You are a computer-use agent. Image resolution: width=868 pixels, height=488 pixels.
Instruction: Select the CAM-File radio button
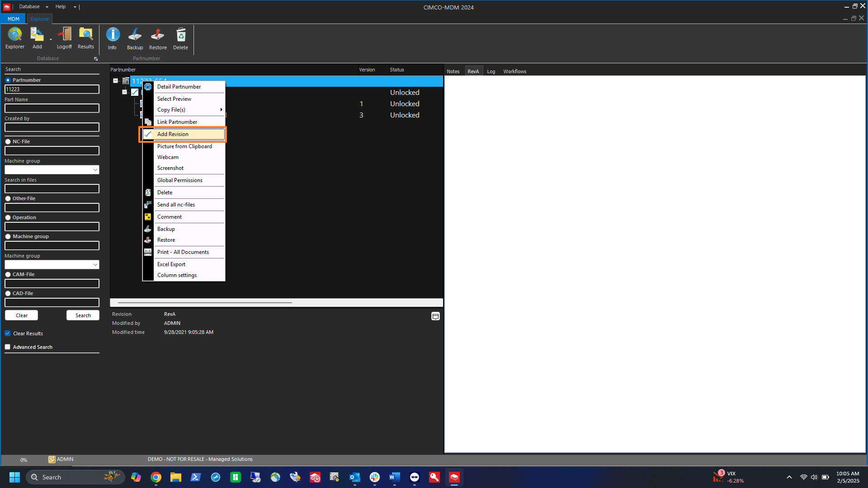click(8, 275)
